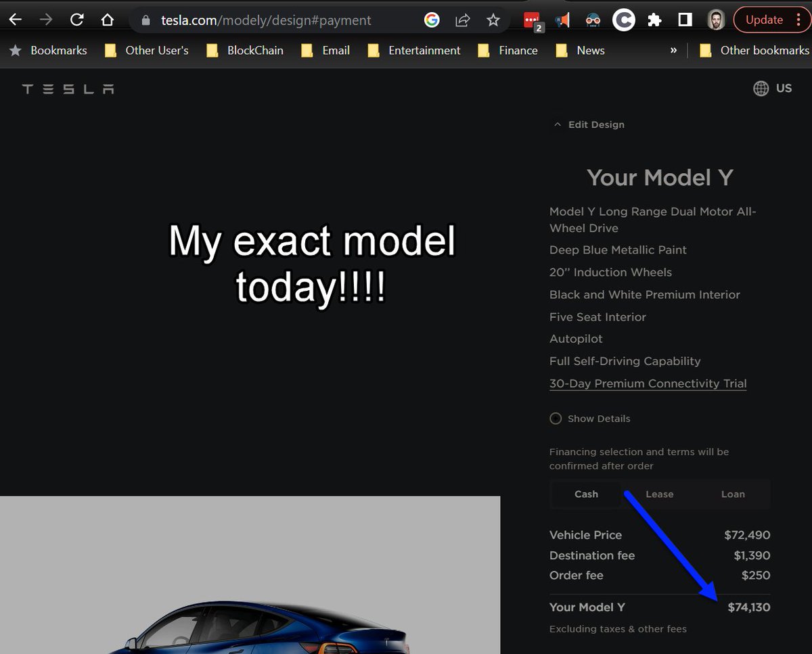
Task: Open the News bookmark folder
Action: click(x=580, y=50)
